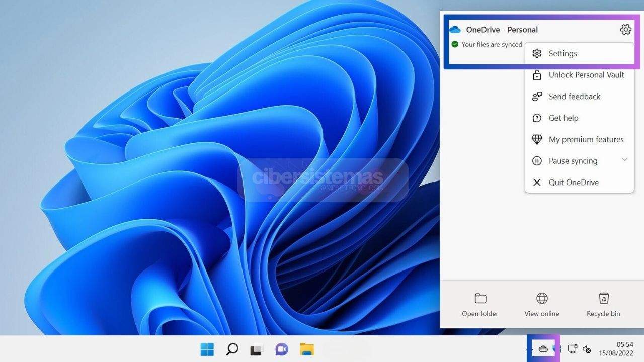The width and height of the screenshot is (644, 362).
Task: Launch the Chat app from taskbar
Action: [x=282, y=349]
